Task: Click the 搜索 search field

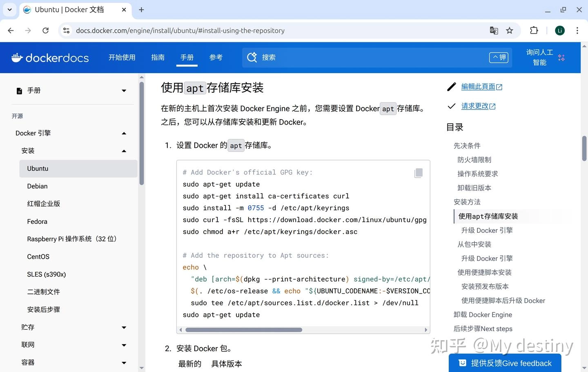Action: pos(367,58)
